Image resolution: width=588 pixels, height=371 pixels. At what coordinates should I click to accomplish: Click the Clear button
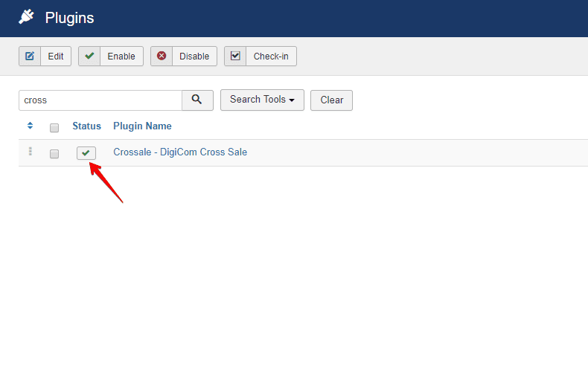click(331, 100)
